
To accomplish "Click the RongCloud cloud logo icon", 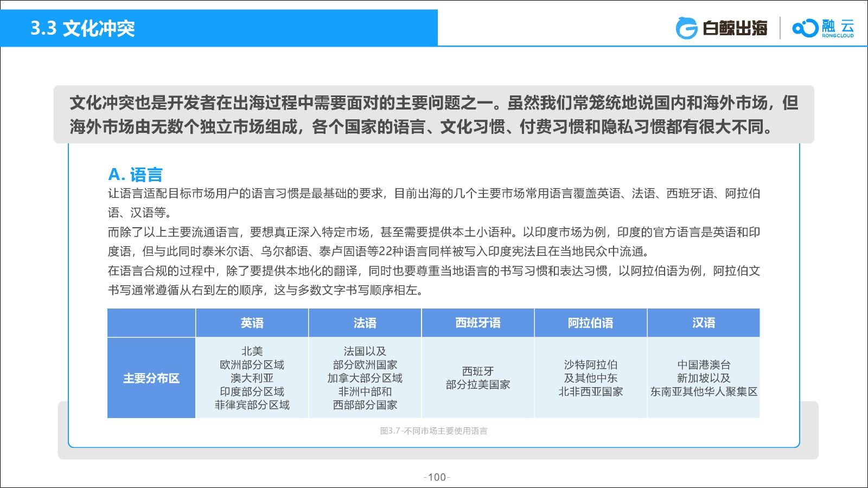I will (x=805, y=28).
